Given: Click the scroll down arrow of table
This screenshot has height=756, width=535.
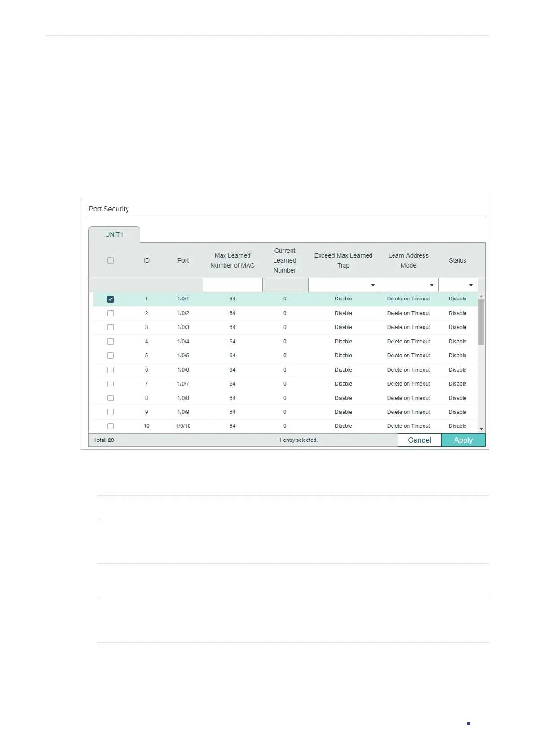Looking at the screenshot, I should point(481,429).
